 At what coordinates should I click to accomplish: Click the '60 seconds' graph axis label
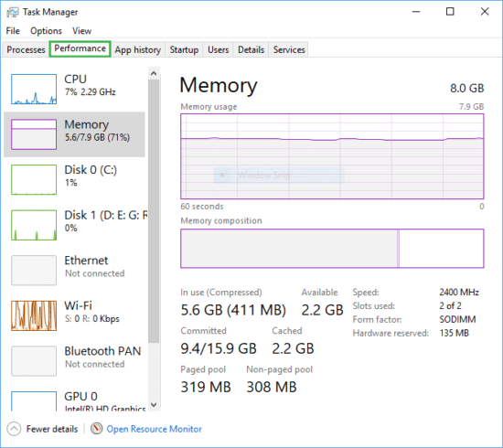[x=202, y=207]
